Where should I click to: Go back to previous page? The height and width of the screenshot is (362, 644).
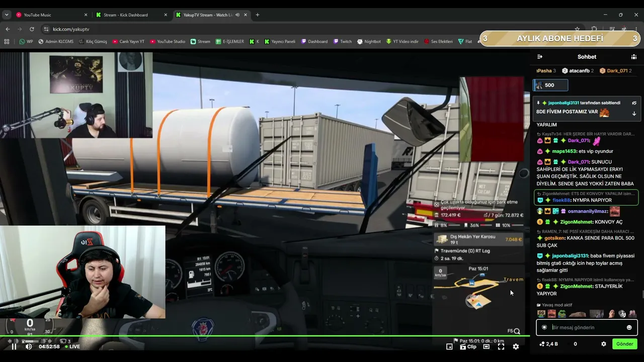tap(7, 29)
